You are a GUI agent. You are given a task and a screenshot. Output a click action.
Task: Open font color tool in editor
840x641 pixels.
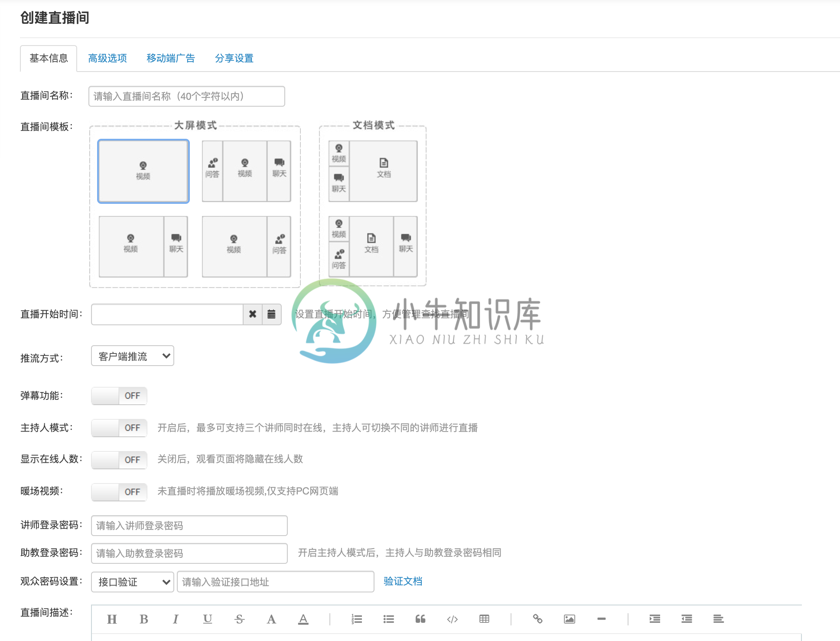(271, 619)
